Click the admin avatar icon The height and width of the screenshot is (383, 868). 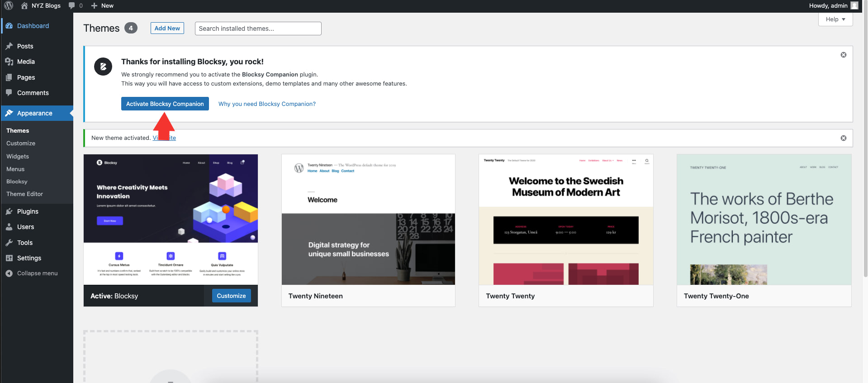click(x=854, y=6)
